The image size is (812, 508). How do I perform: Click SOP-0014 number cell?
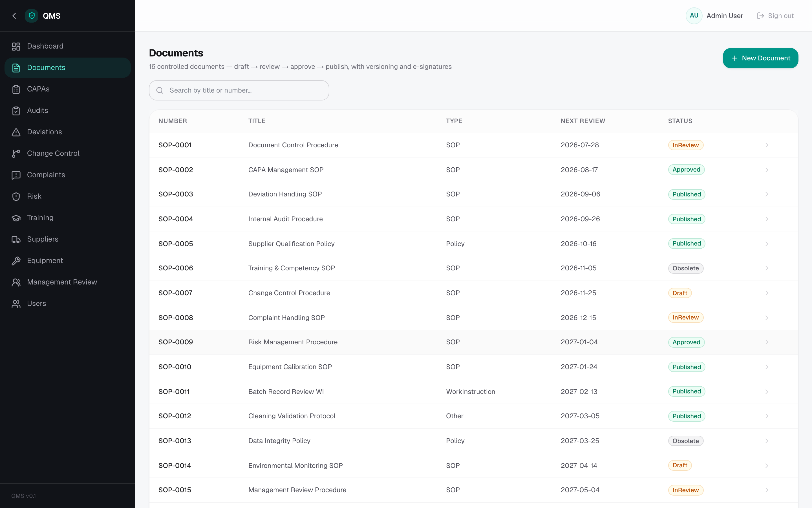coord(175,465)
